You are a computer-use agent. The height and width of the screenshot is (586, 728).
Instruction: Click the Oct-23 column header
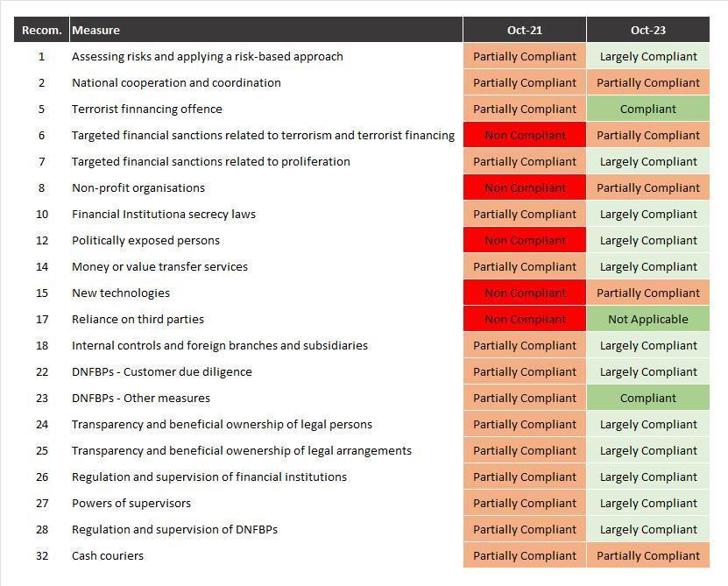pyautogui.click(x=647, y=30)
